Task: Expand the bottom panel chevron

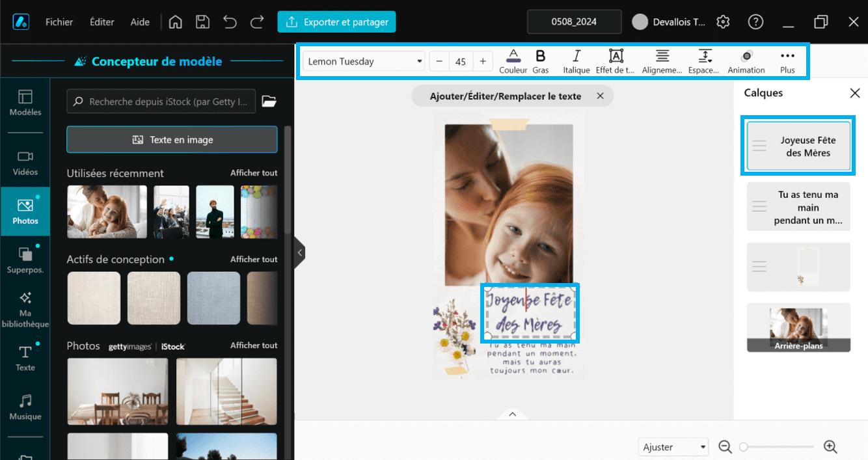Action: coord(513,414)
